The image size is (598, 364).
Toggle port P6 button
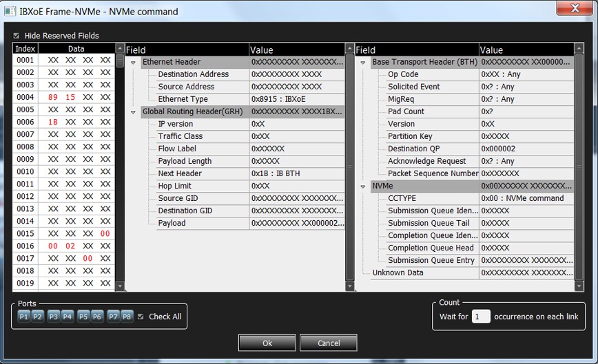pyautogui.click(x=97, y=317)
